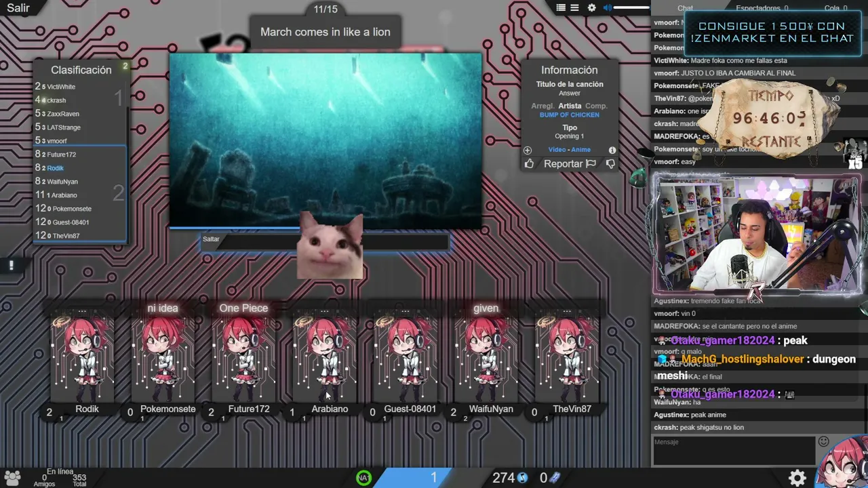
Task: Click the Opening 1 song type text
Action: click(x=570, y=136)
